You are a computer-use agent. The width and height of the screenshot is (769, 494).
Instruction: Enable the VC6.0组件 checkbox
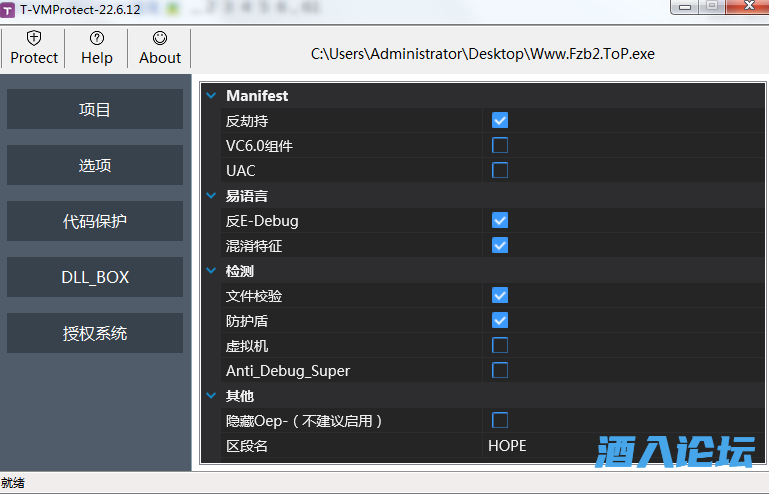point(500,145)
